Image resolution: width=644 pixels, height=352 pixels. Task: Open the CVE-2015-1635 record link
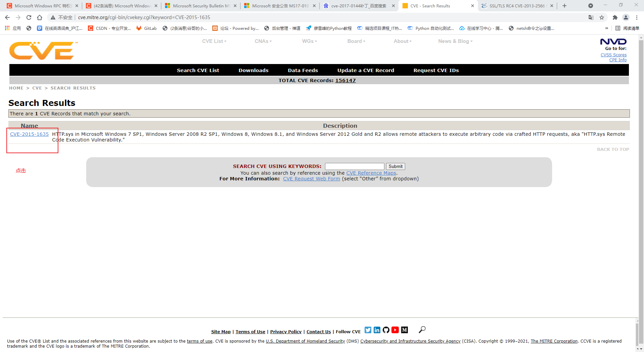coord(29,134)
